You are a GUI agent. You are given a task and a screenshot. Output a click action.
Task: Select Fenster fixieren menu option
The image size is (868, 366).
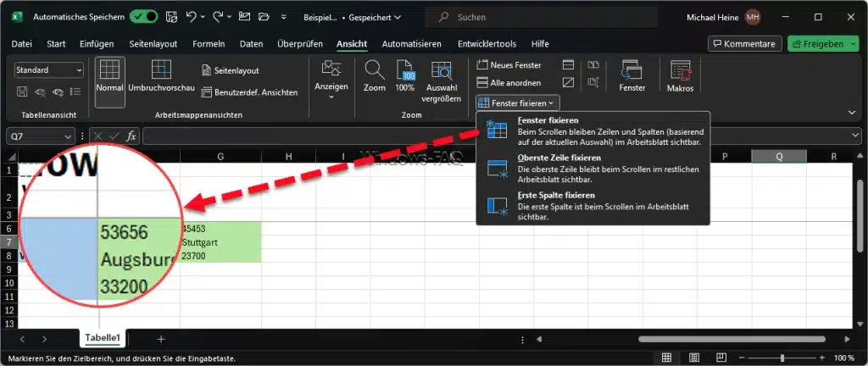(x=593, y=130)
